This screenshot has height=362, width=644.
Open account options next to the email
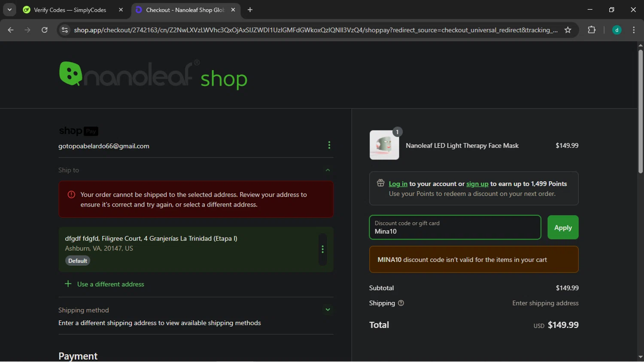(x=329, y=145)
